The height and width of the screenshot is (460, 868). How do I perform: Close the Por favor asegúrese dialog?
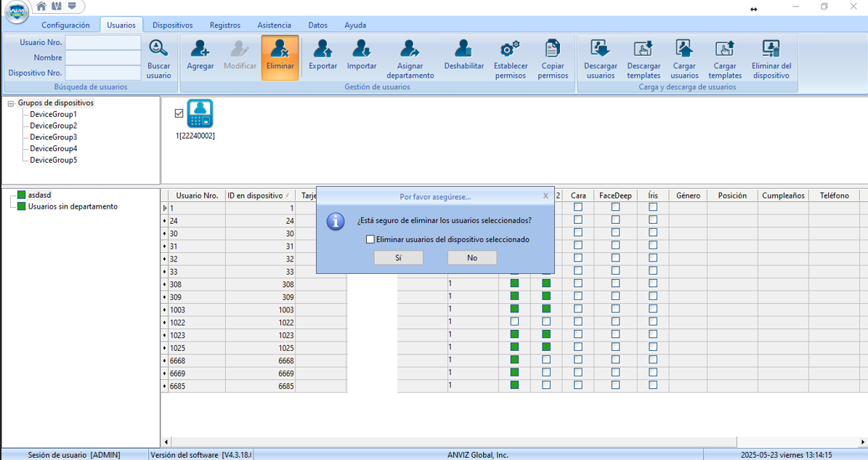pyautogui.click(x=545, y=196)
